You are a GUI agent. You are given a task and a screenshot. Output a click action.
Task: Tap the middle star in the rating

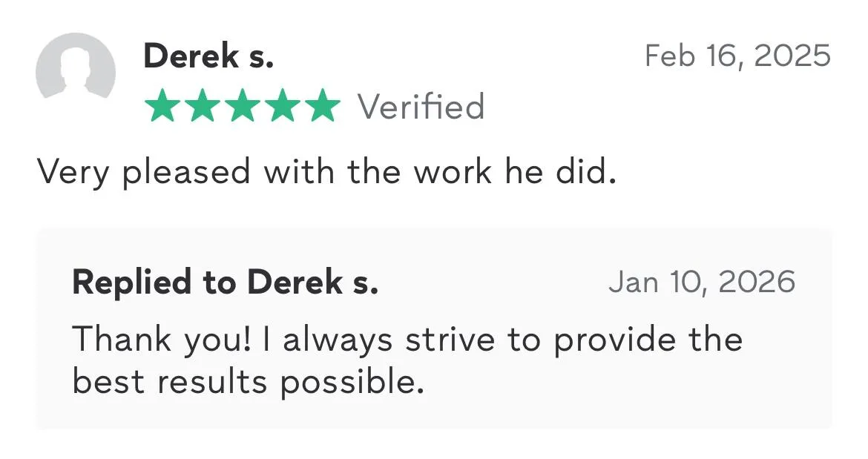tap(242, 107)
